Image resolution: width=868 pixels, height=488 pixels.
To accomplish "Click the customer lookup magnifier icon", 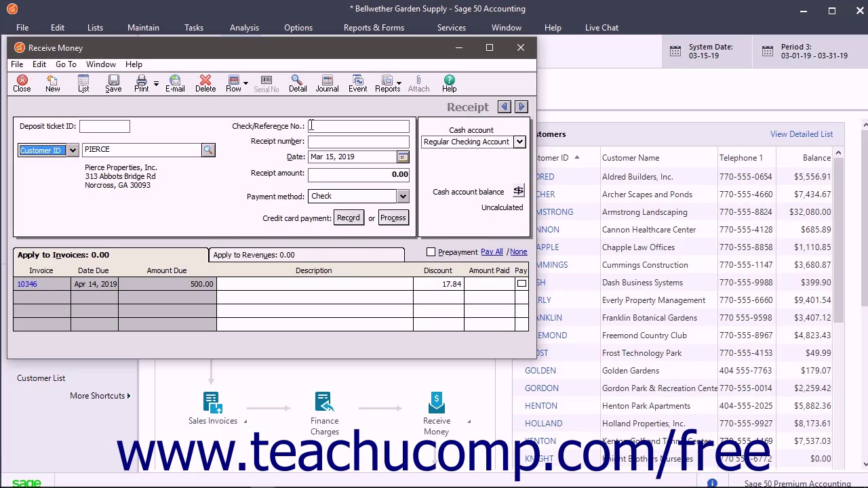I will [208, 150].
